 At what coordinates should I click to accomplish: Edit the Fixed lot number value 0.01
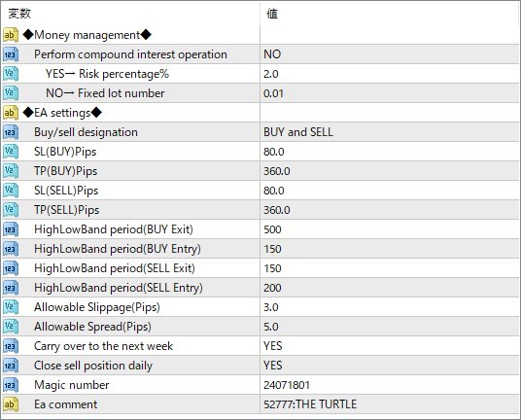click(x=390, y=93)
